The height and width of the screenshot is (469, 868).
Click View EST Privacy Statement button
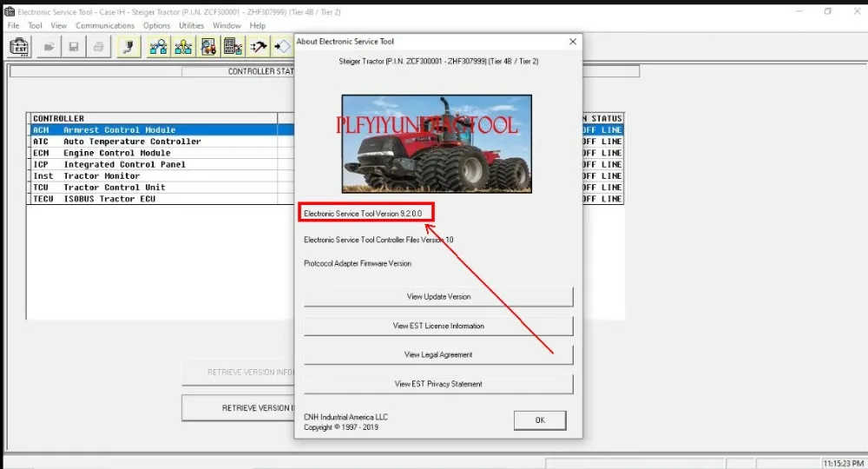[438, 384]
